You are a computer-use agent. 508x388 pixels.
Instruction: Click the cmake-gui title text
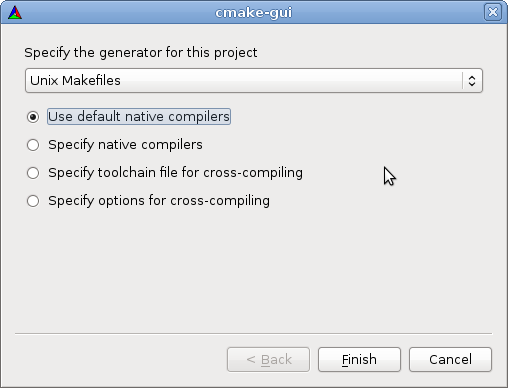pyautogui.click(x=254, y=13)
